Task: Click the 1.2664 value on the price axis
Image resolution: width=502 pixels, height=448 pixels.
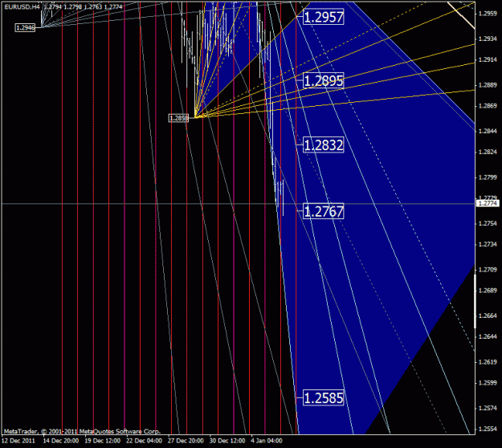Action: coord(488,316)
